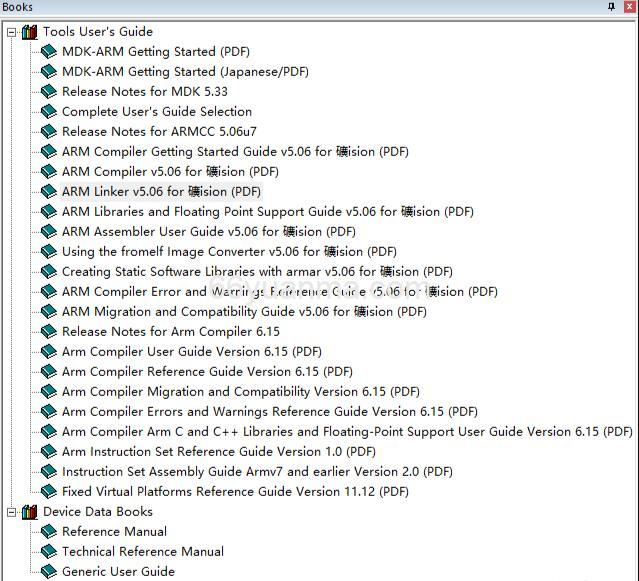
Task: Select MDK-ARM Getting Started (Japanese/PDF)
Action: 185,71
